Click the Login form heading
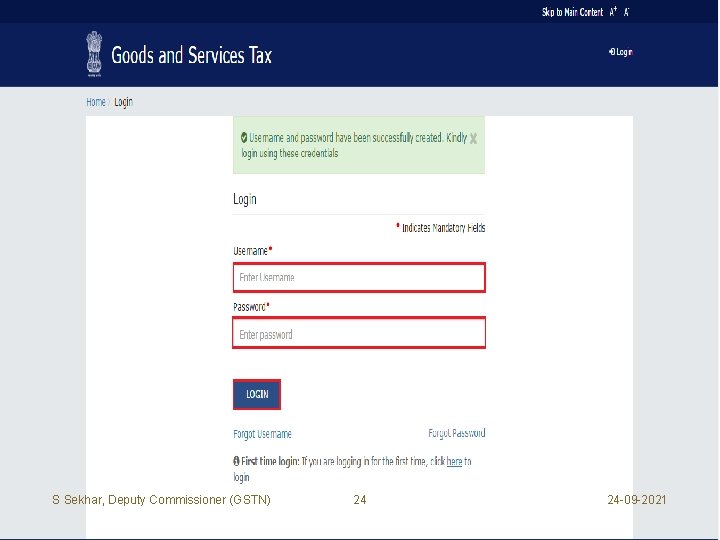 245,199
